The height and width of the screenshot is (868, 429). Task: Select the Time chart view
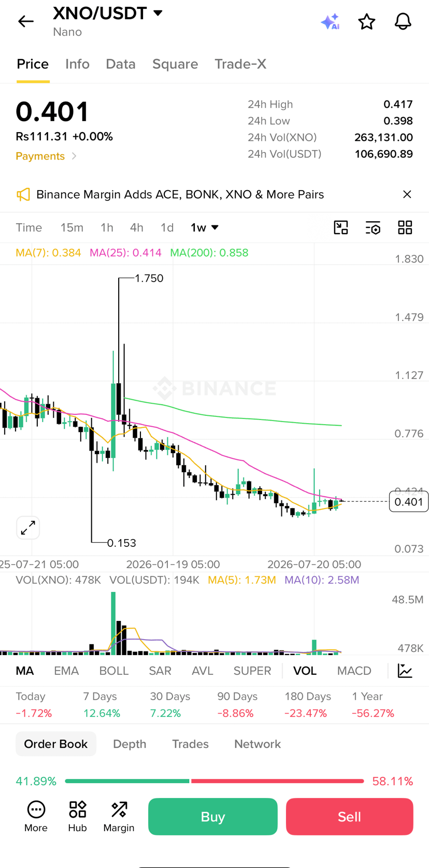pyautogui.click(x=29, y=228)
